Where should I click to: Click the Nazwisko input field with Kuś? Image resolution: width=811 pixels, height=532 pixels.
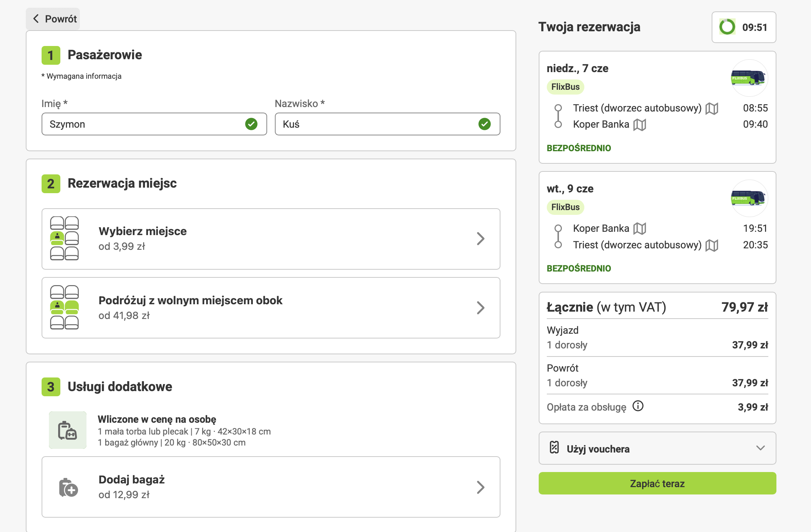click(x=387, y=124)
